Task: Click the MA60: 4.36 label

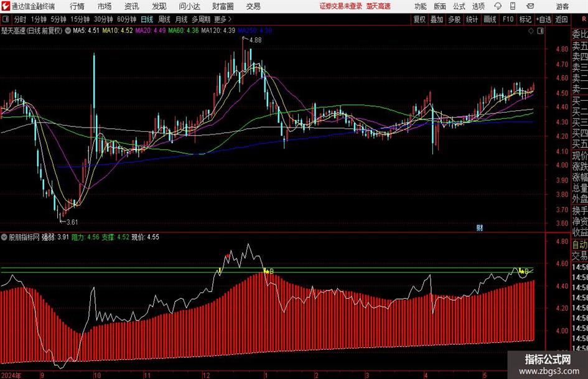Action: 184,30
